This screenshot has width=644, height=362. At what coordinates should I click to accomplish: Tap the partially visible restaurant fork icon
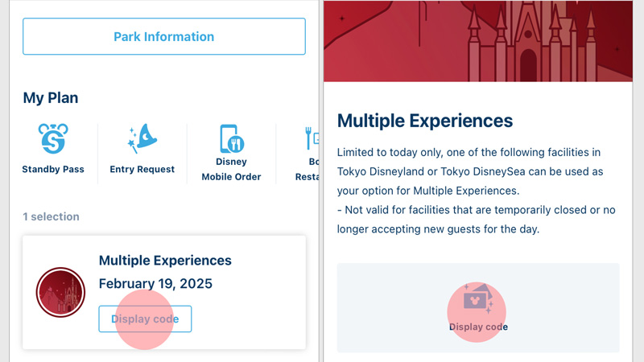click(x=312, y=138)
